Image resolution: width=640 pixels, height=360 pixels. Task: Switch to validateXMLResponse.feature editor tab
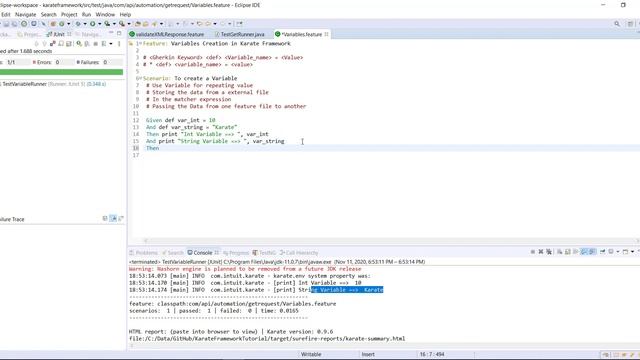[167, 34]
